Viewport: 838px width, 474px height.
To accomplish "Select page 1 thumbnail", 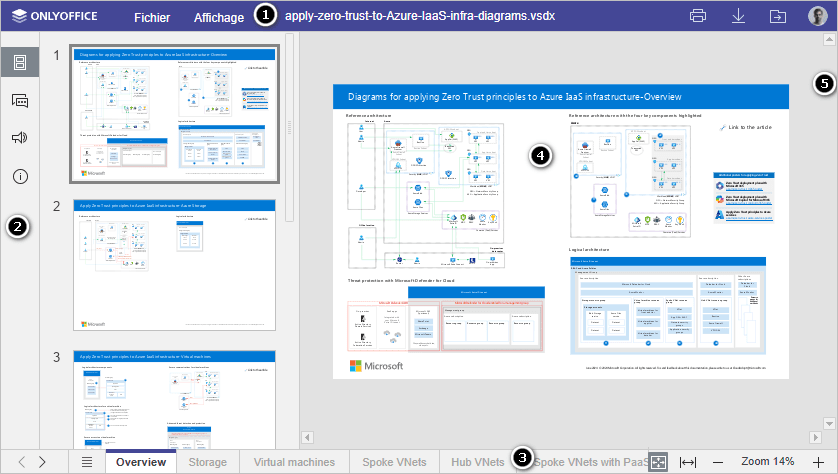I will click(x=174, y=114).
